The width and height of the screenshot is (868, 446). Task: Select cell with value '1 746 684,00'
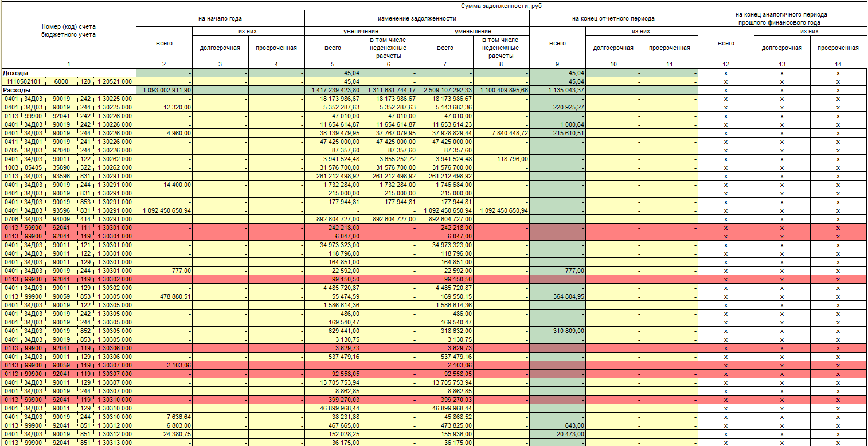(445, 185)
